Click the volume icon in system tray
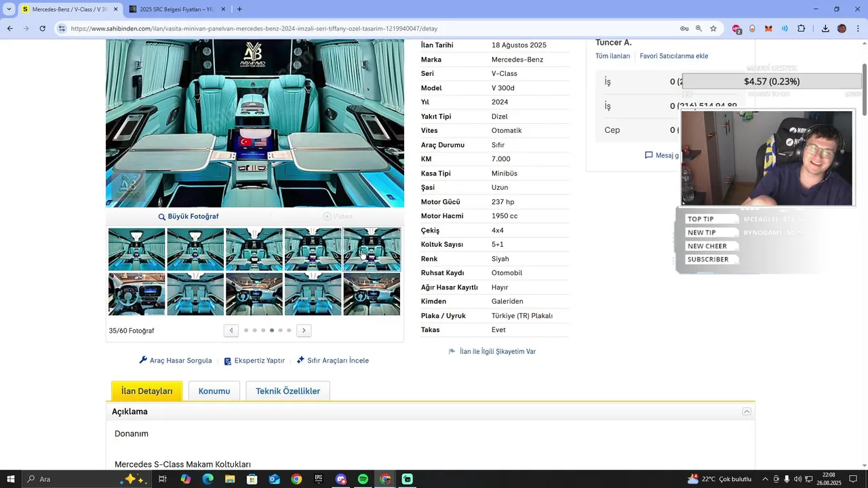Image resolution: width=868 pixels, height=488 pixels. tap(797, 479)
